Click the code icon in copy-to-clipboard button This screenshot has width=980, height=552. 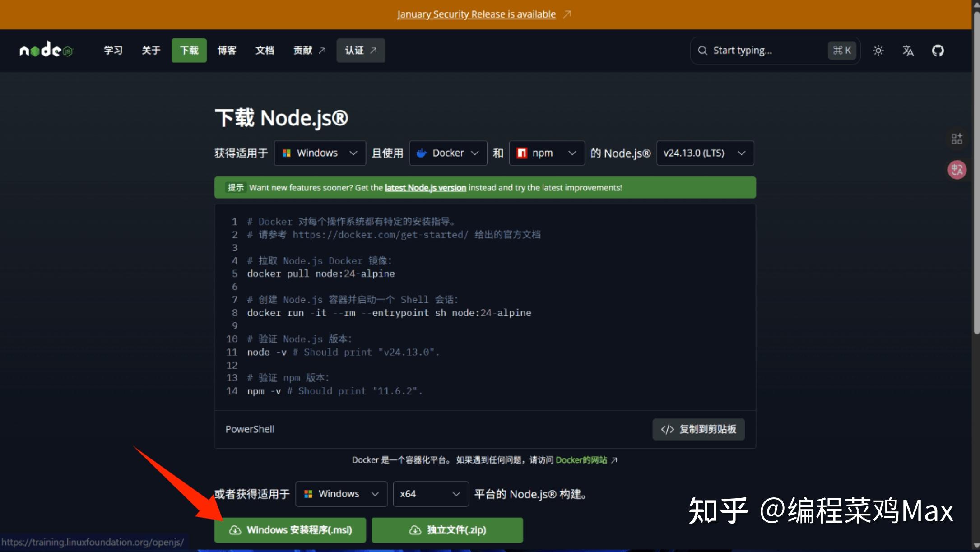click(x=667, y=429)
